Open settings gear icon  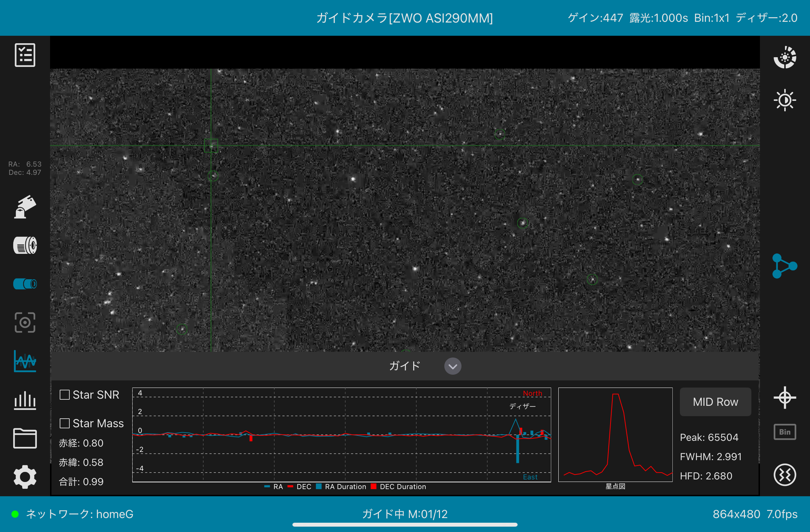coord(25,477)
